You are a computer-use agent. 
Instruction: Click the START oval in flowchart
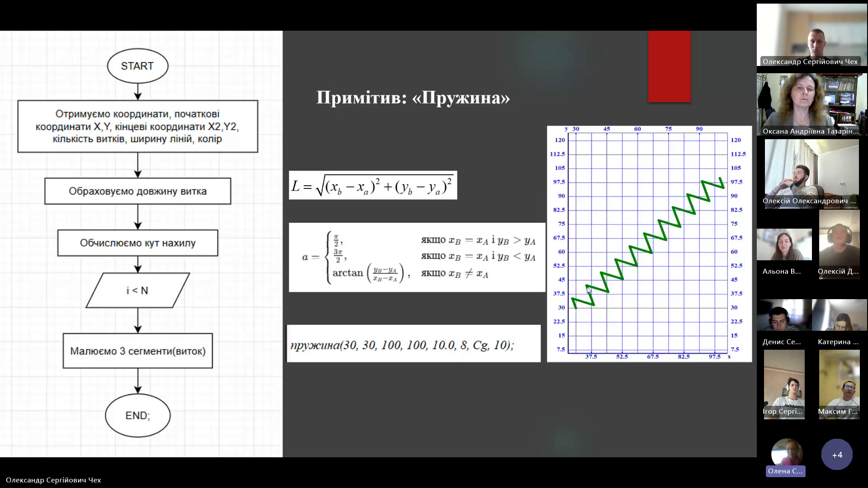[x=137, y=66]
